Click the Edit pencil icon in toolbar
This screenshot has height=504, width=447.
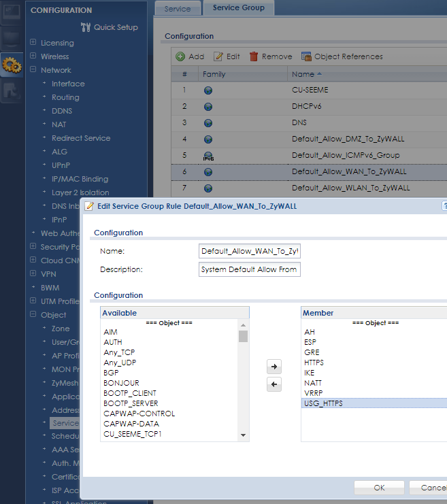[x=218, y=56]
